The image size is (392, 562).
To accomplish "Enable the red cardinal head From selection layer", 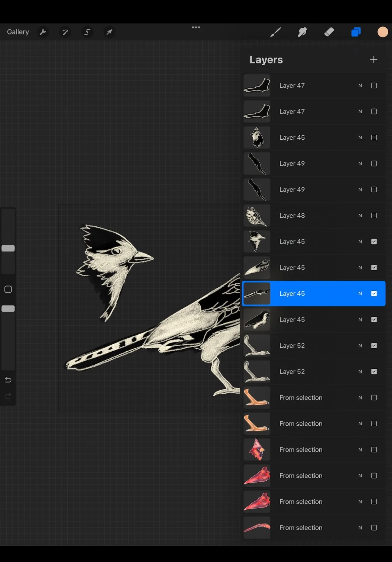I will (374, 450).
